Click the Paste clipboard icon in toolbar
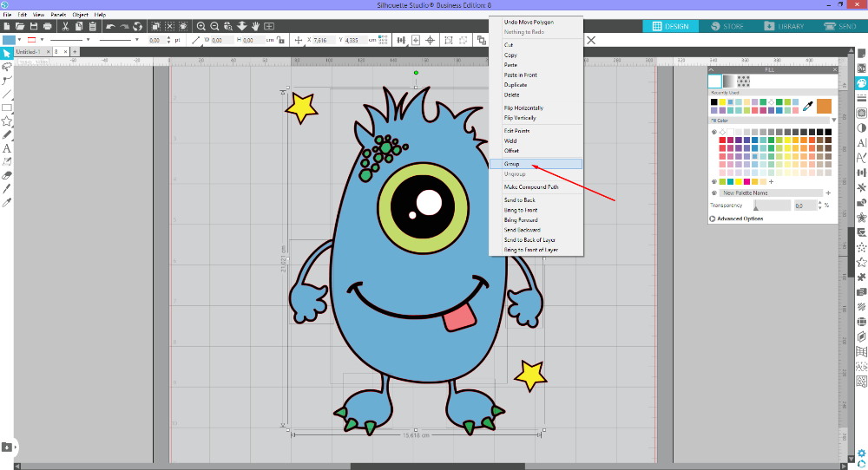This screenshot has height=470, width=868. (93, 26)
